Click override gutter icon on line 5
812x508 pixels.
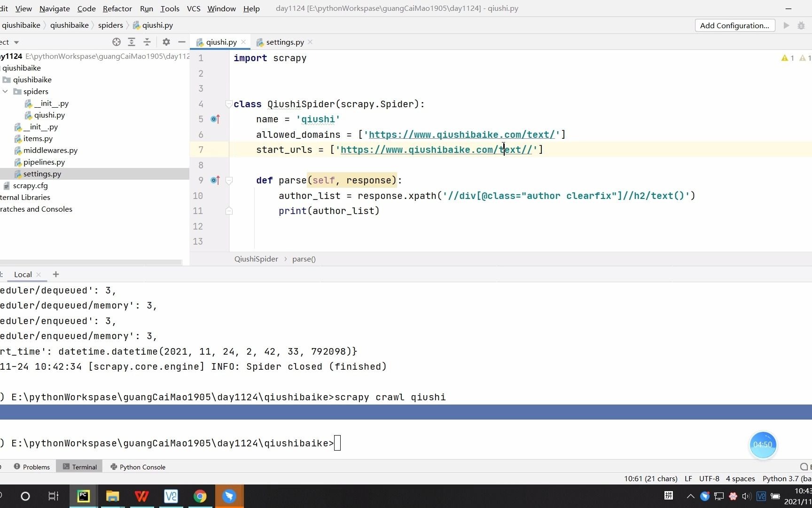click(x=215, y=119)
